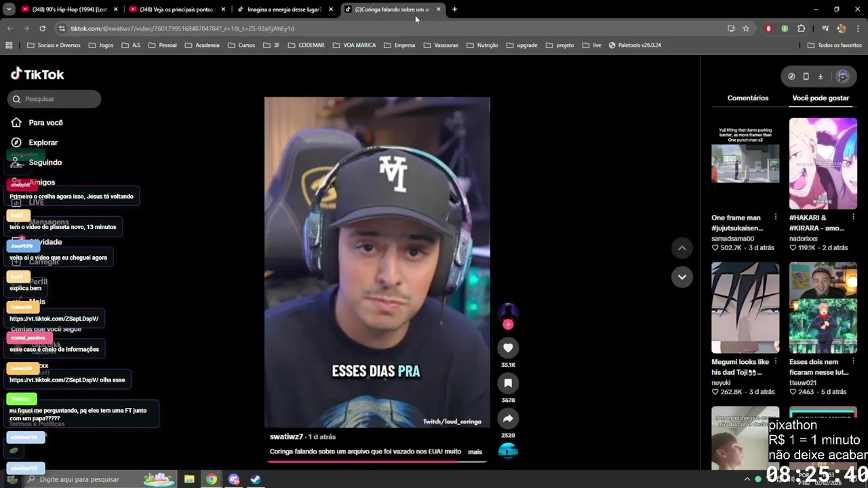Open tab search dropdown at top-left
Viewport: 868px width, 488px height.
(9, 9)
